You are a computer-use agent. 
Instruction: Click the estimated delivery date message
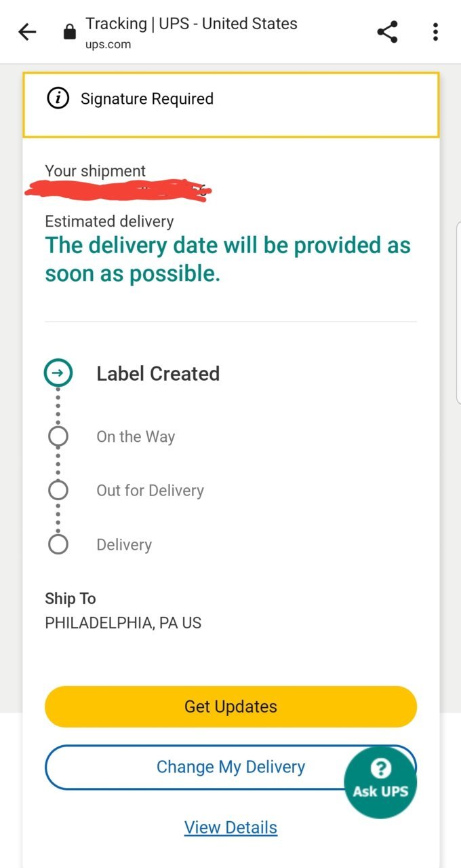point(228,259)
